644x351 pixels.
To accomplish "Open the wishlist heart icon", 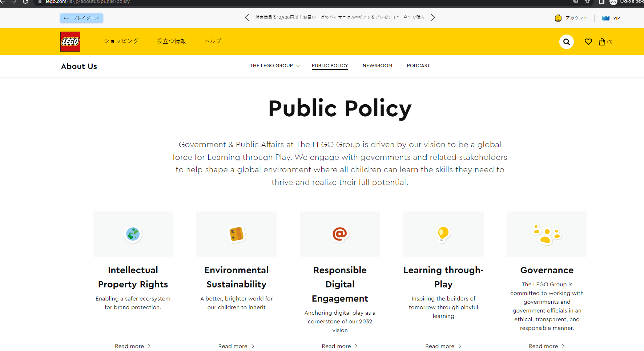I will [588, 42].
